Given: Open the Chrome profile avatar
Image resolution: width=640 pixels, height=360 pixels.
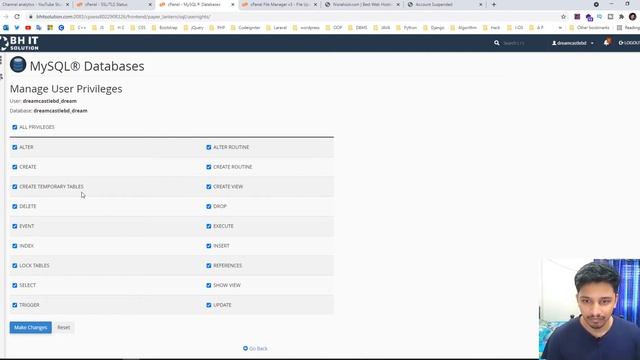Looking at the screenshot, I should 633,17.
